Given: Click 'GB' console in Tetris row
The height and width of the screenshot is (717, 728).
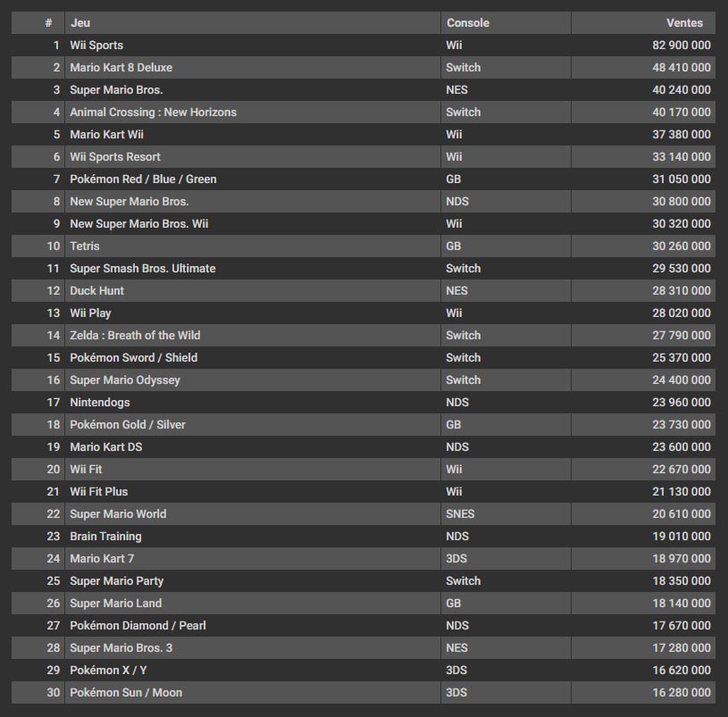Looking at the screenshot, I should click(x=454, y=246).
